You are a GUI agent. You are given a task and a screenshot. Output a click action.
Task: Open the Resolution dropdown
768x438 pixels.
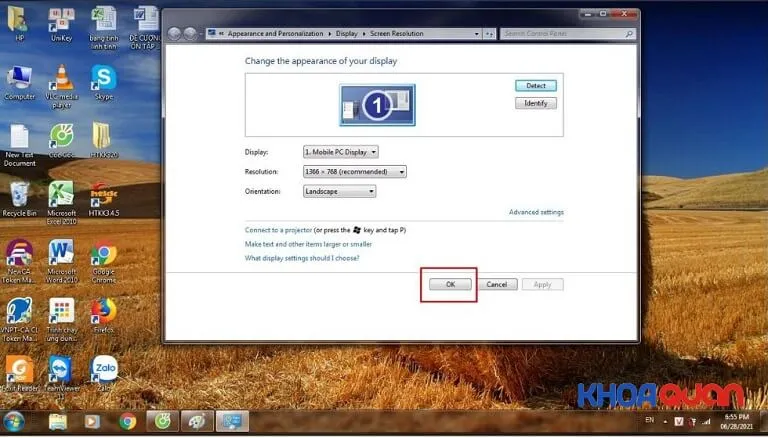354,172
